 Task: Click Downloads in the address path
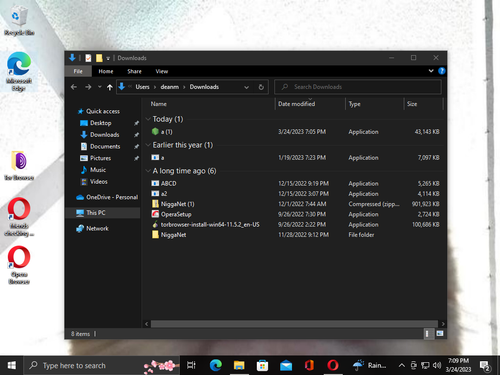[x=204, y=87]
